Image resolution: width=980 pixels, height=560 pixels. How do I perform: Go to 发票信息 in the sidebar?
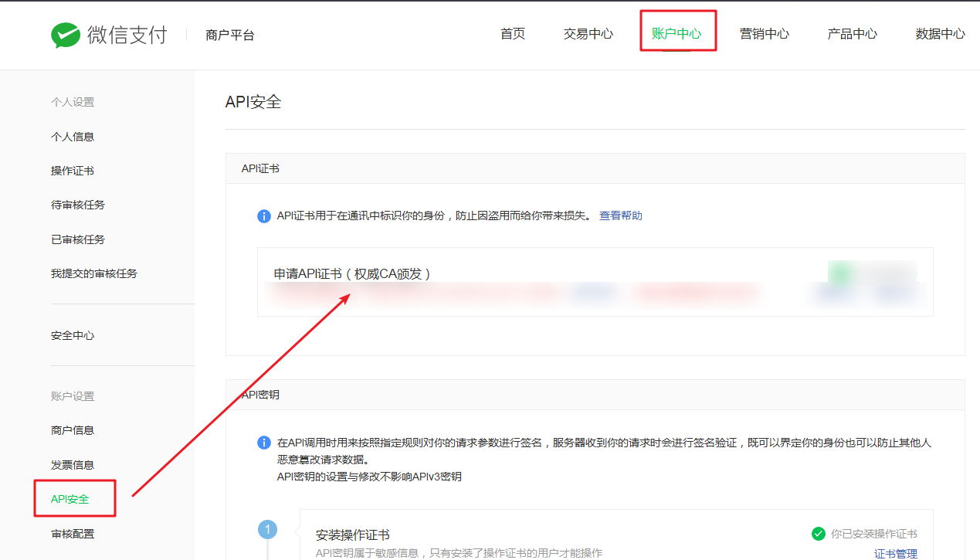coord(73,465)
